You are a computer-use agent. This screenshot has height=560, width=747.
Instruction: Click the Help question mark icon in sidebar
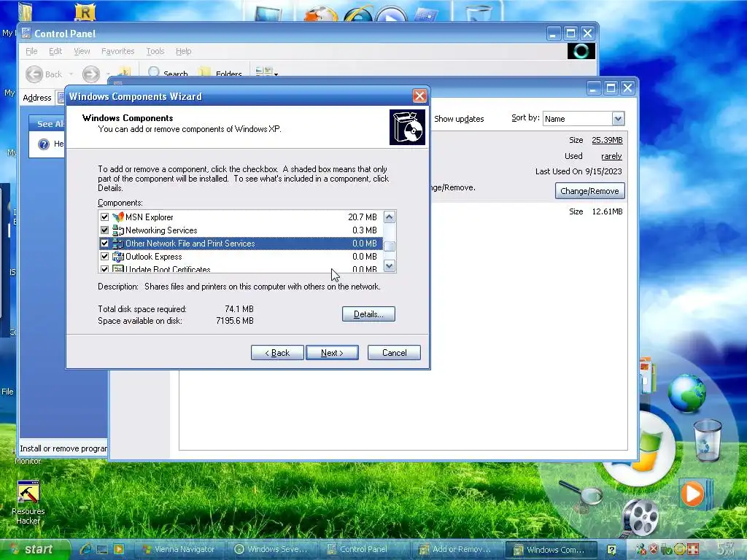[x=44, y=144]
